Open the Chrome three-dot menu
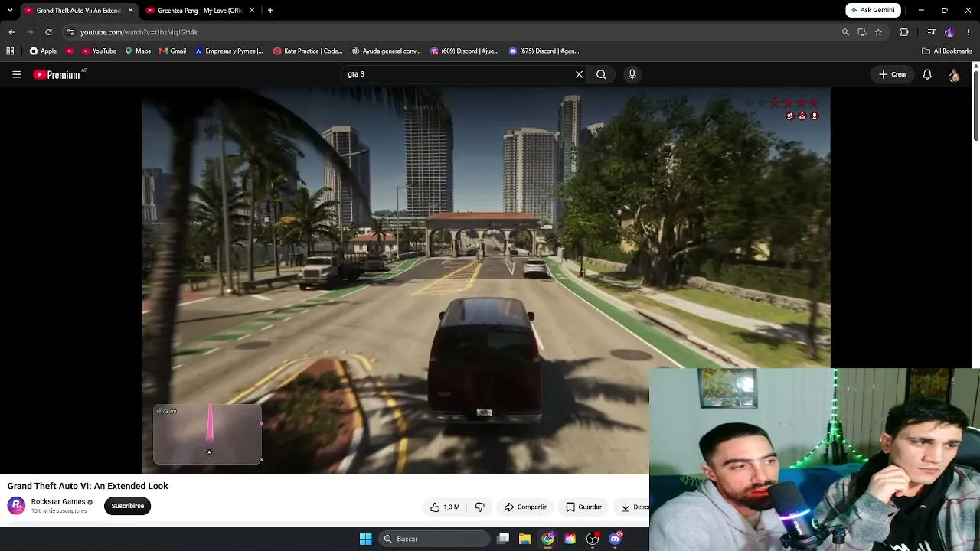 pyautogui.click(x=969, y=32)
